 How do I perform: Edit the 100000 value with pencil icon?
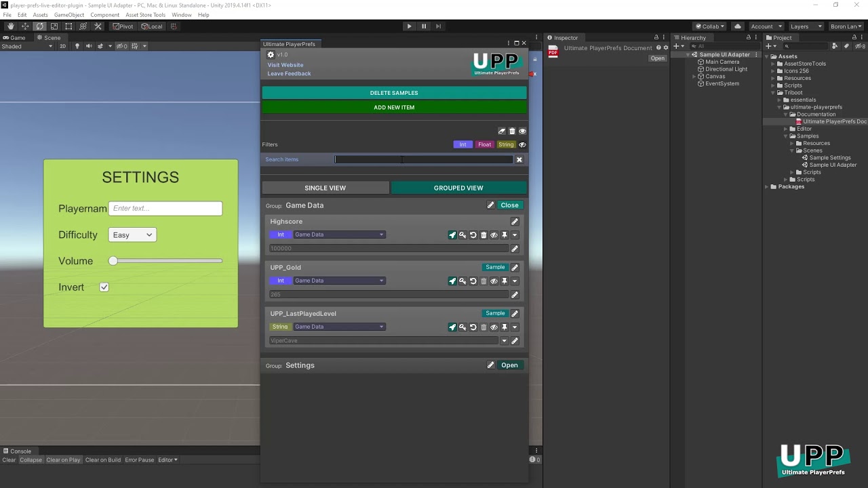pos(515,249)
